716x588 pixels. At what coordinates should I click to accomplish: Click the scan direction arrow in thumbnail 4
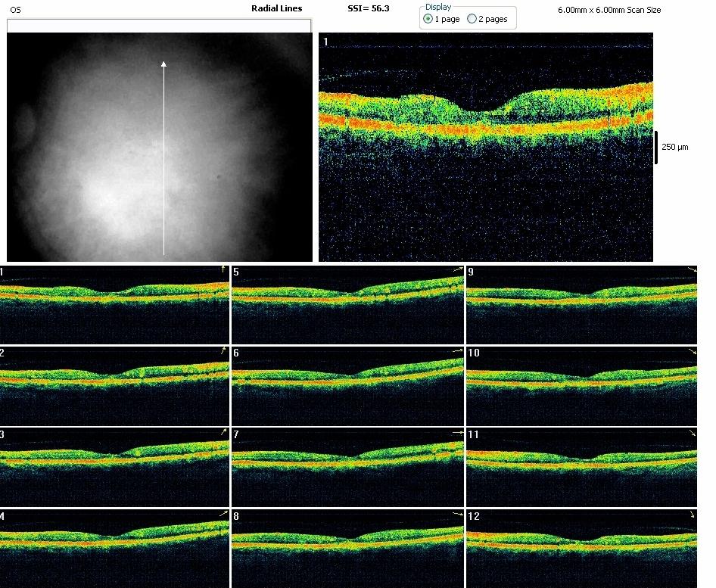tap(223, 513)
